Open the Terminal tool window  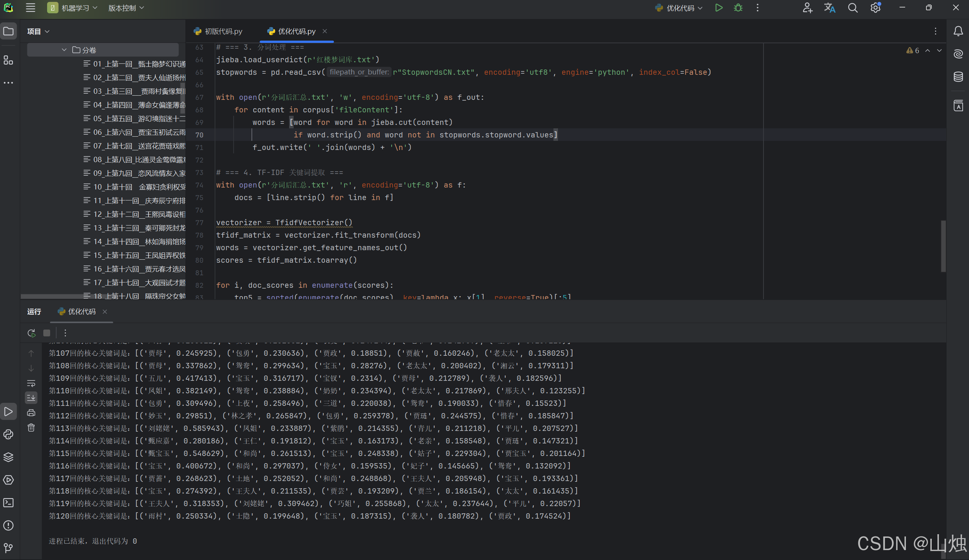coord(8,503)
